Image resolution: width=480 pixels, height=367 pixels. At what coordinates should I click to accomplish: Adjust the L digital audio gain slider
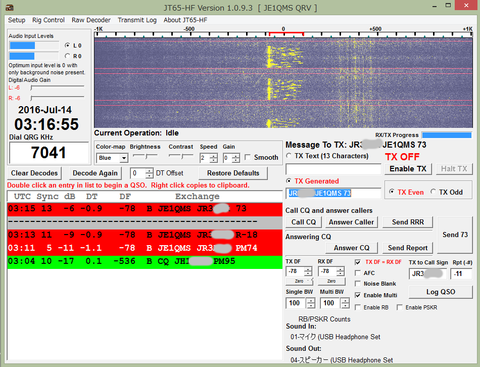coord(57,87)
